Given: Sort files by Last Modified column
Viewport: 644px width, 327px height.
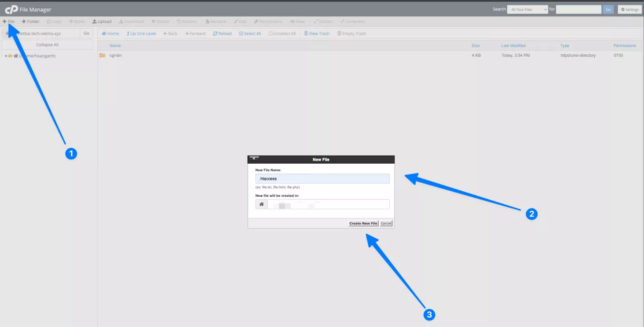Looking at the screenshot, I should [x=513, y=46].
